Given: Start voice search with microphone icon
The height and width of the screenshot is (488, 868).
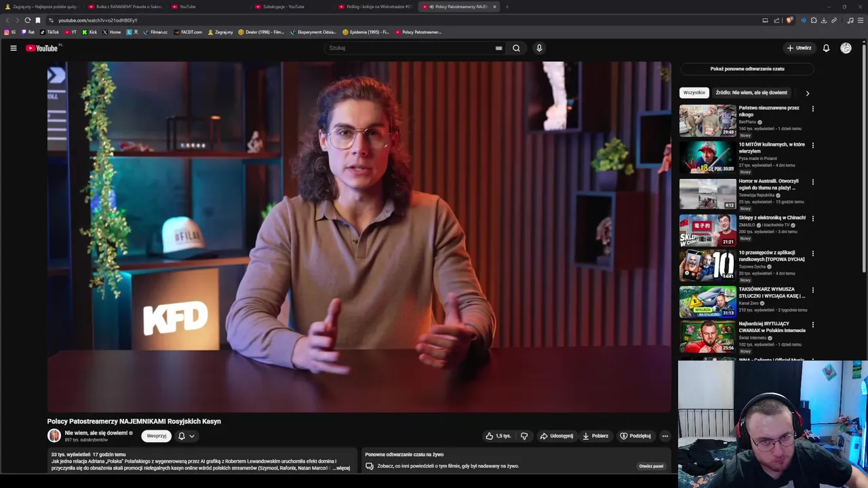Looking at the screenshot, I should coord(539,48).
